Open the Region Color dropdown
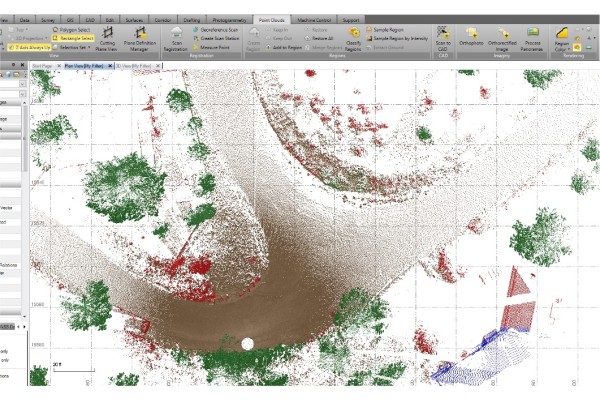The width and height of the screenshot is (600, 400). [x=561, y=42]
